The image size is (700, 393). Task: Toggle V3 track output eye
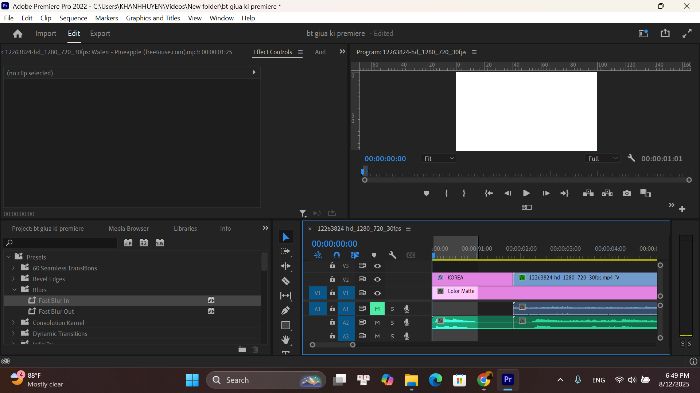tap(377, 266)
